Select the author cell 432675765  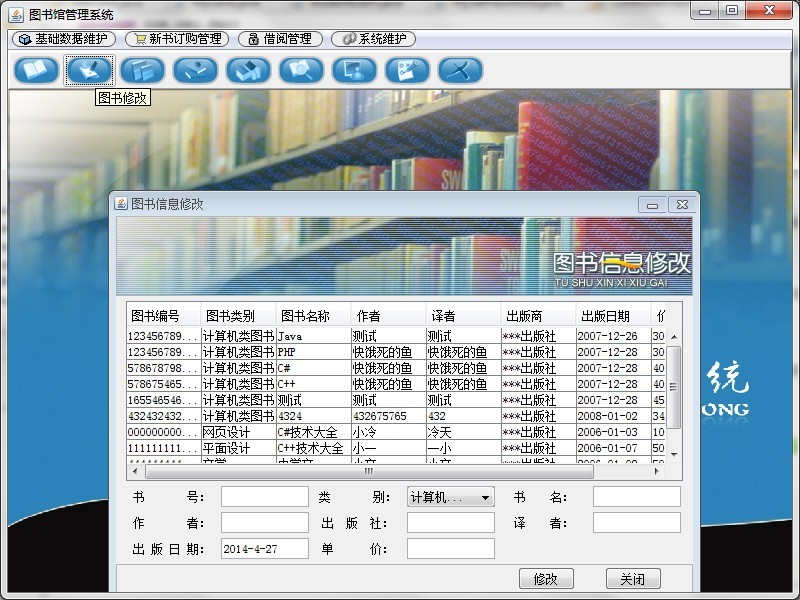pyautogui.click(x=388, y=416)
